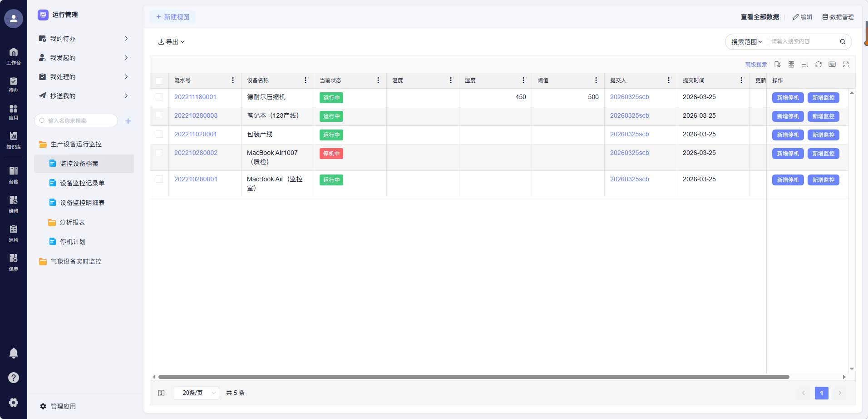Open the 搜索范围 dropdown

(x=746, y=42)
